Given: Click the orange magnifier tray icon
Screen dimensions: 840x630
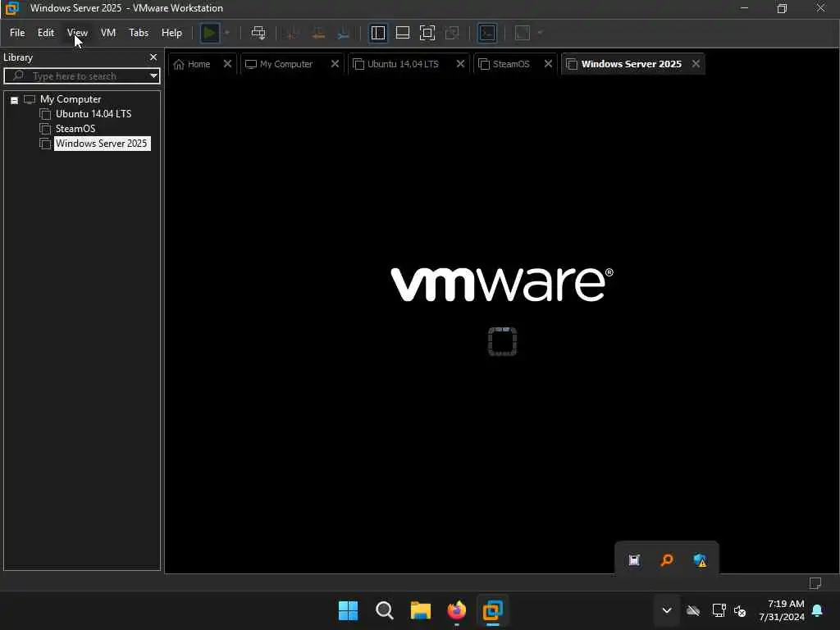Looking at the screenshot, I should click(x=667, y=560).
